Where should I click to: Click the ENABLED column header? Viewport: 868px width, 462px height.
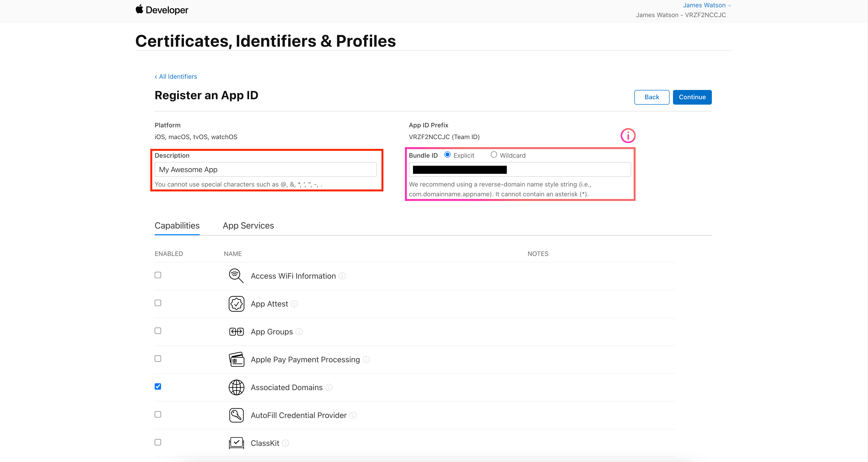pyautogui.click(x=169, y=254)
